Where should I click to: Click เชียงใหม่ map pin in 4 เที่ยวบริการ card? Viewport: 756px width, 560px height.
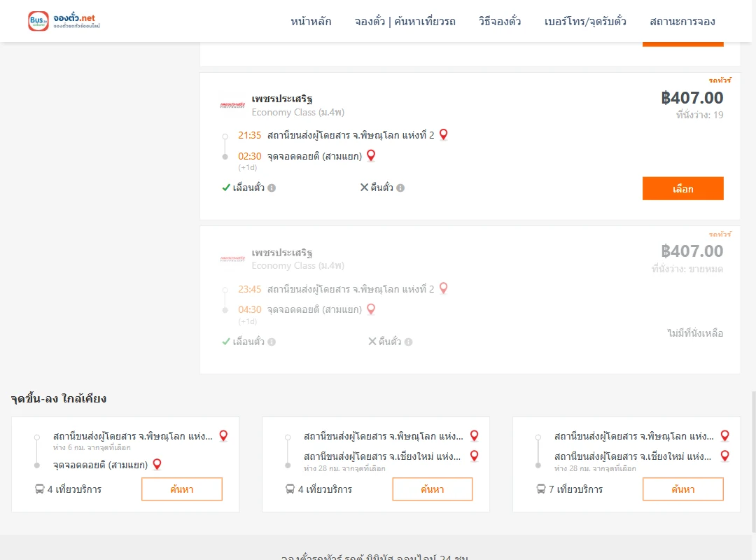pyautogui.click(x=475, y=456)
